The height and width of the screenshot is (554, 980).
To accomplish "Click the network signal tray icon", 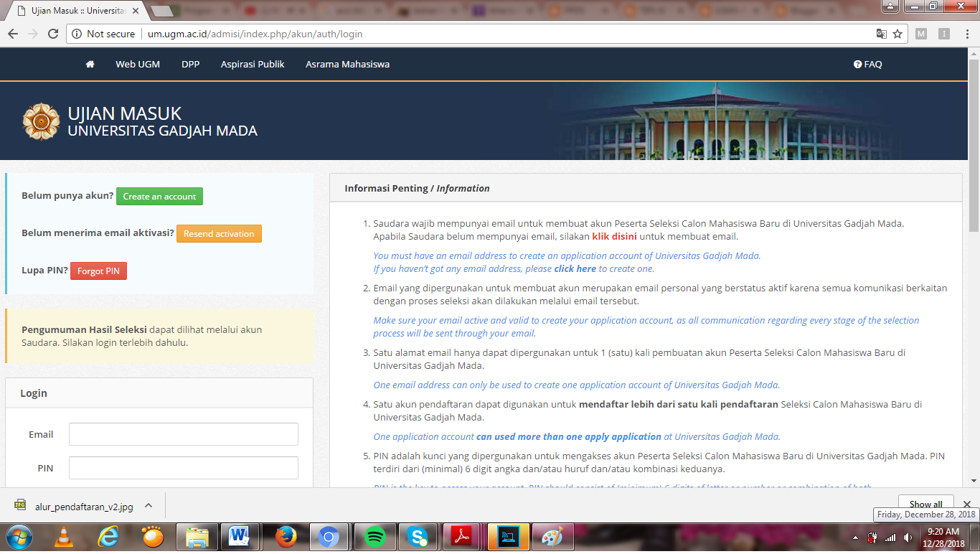I will pyautogui.click(x=890, y=537).
